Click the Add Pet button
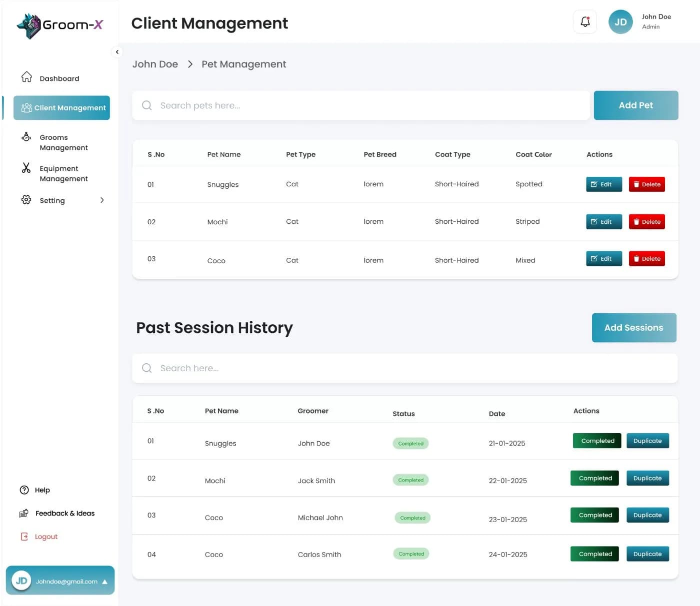This screenshot has width=700, height=606. (636, 105)
